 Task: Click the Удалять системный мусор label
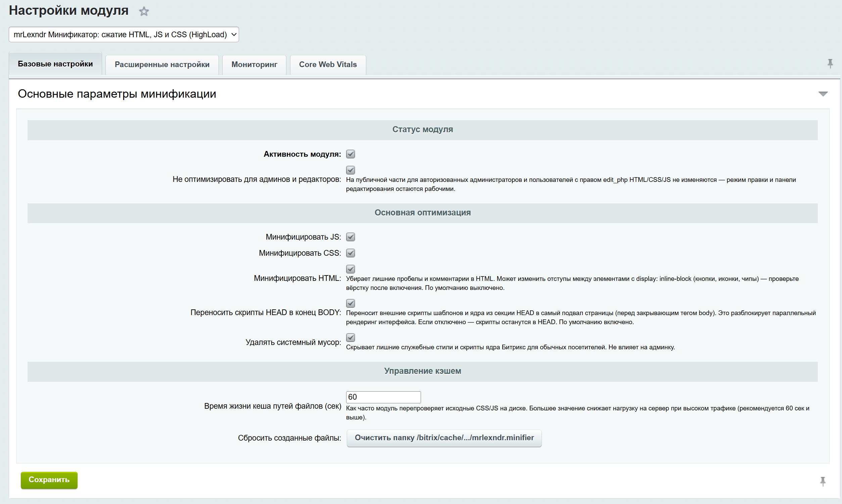(293, 342)
